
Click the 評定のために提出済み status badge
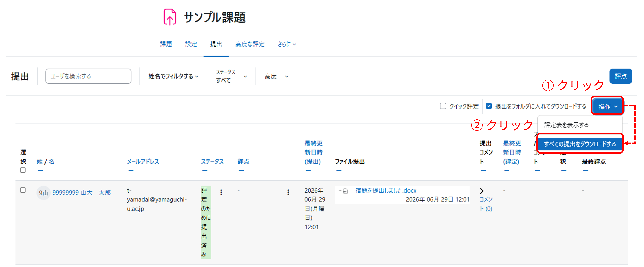206,222
